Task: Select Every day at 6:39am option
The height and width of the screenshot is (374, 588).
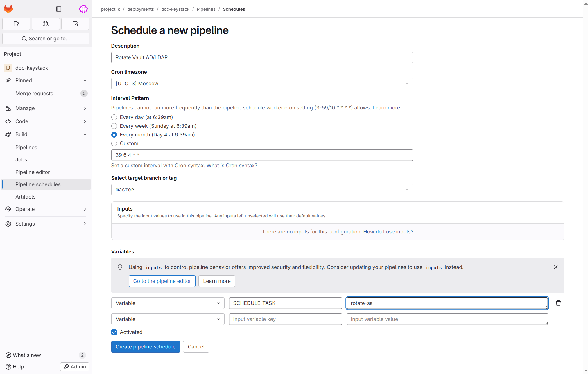Action: pyautogui.click(x=114, y=117)
